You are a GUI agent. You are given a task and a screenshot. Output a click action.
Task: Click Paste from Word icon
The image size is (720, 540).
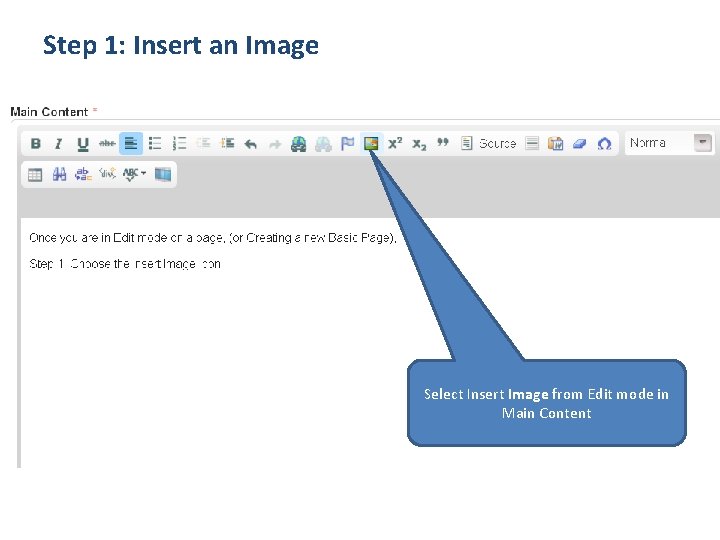[x=556, y=144]
